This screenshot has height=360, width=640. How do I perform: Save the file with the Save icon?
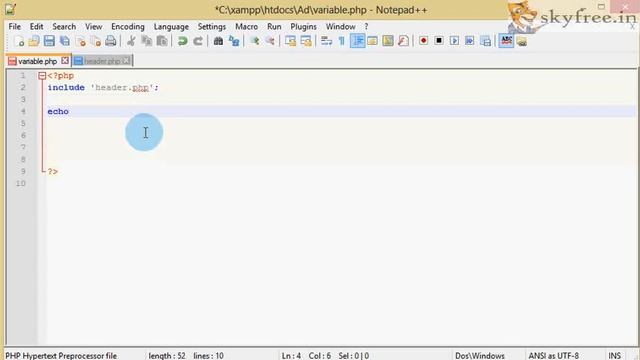[49, 41]
